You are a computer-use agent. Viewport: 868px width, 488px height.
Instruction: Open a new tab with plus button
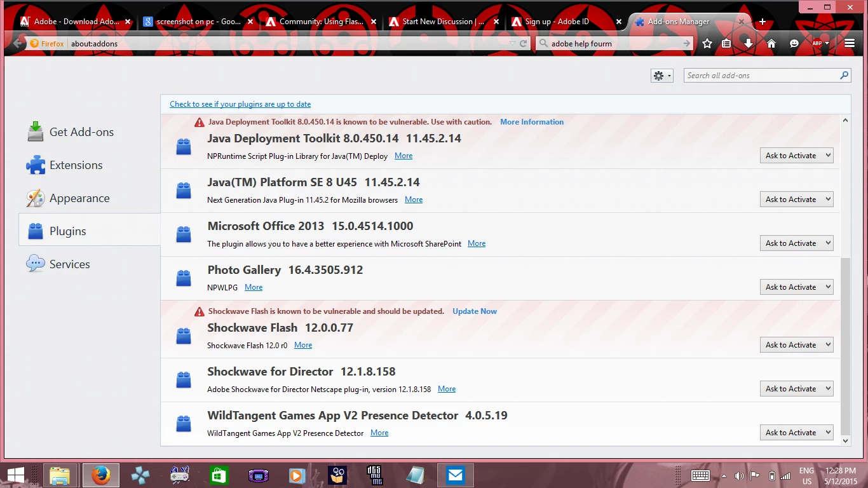tap(763, 21)
